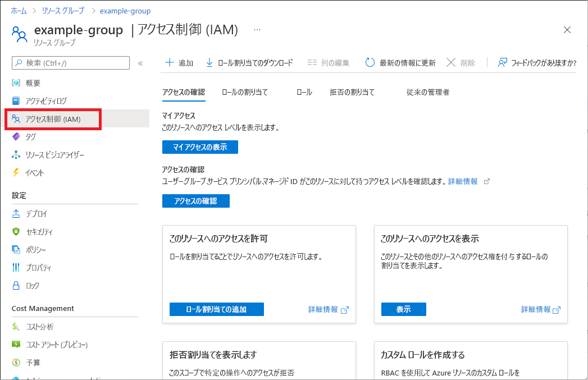Refresh with 最新の情報に更新 button
This screenshot has height=380, width=588.
[x=400, y=62]
